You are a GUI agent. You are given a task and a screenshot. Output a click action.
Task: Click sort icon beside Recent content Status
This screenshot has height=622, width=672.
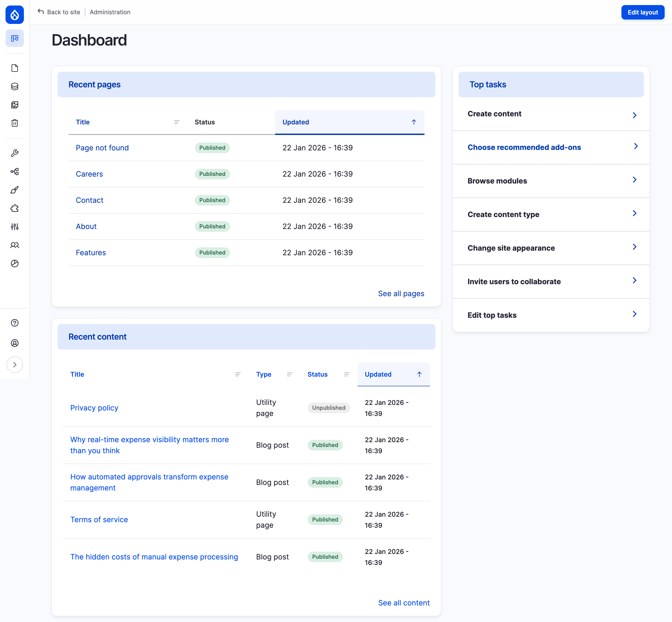[347, 374]
